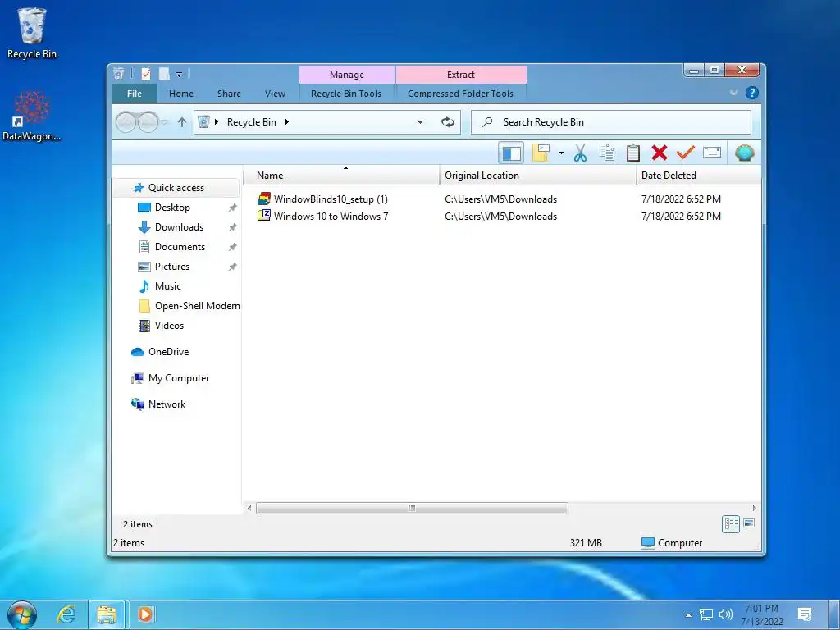Switch to Details view button

731,523
